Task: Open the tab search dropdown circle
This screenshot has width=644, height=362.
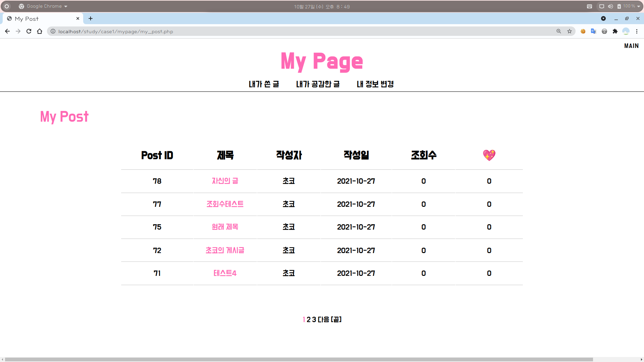Action: [x=603, y=18]
